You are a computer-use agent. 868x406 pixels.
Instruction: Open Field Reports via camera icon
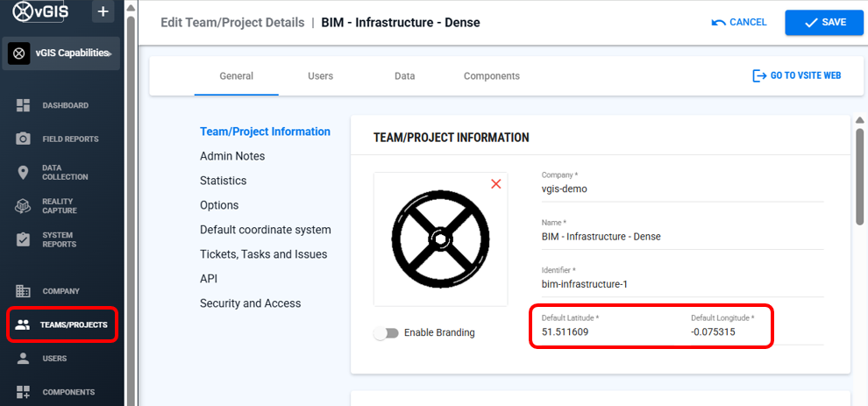tap(23, 139)
